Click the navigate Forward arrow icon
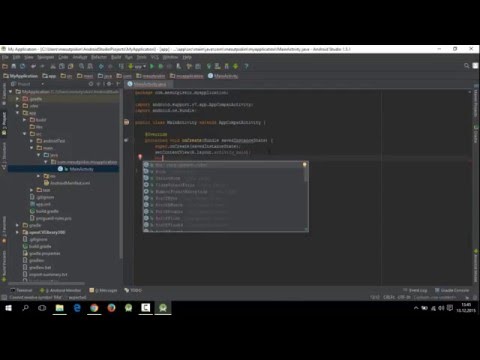This screenshot has height=360, width=480. (110, 66)
